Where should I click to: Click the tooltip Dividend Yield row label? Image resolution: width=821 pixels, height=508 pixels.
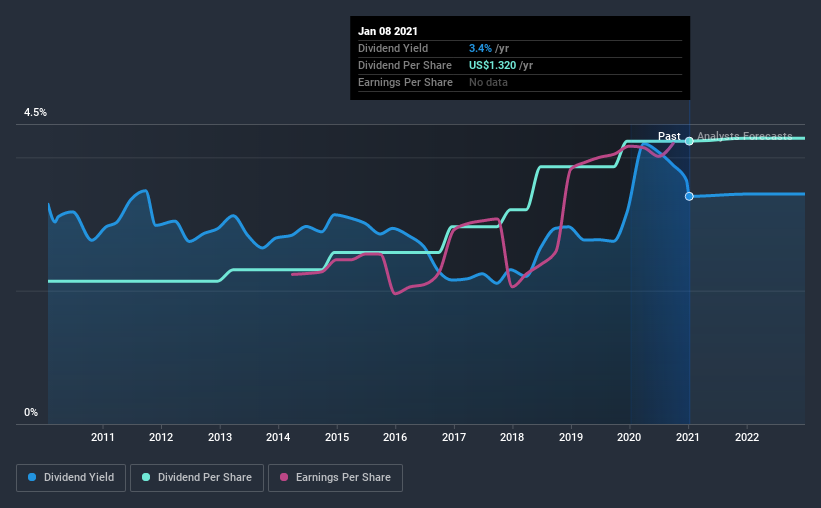[393, 48]
